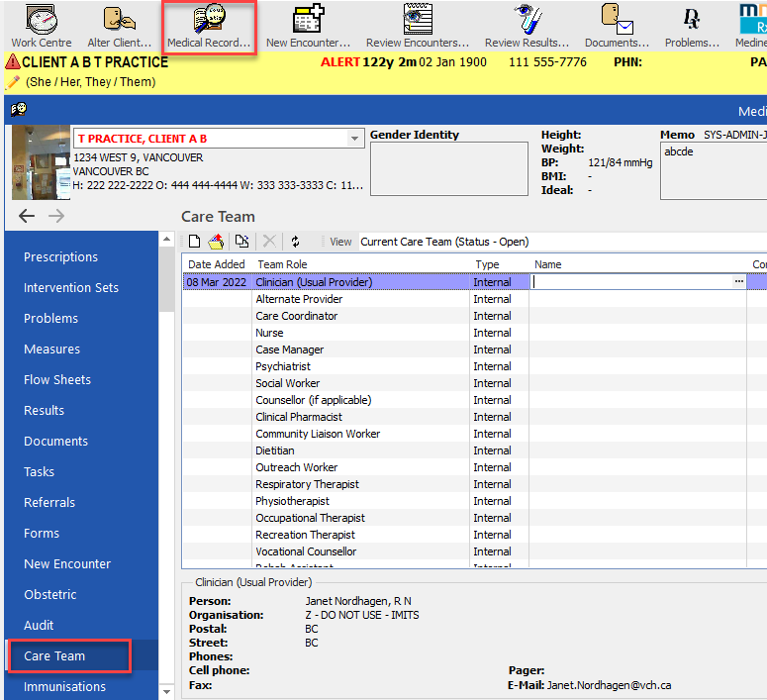Click the Gender Identity box
The height and width of the screenshot is (700, 767).
tap(449, 169)
